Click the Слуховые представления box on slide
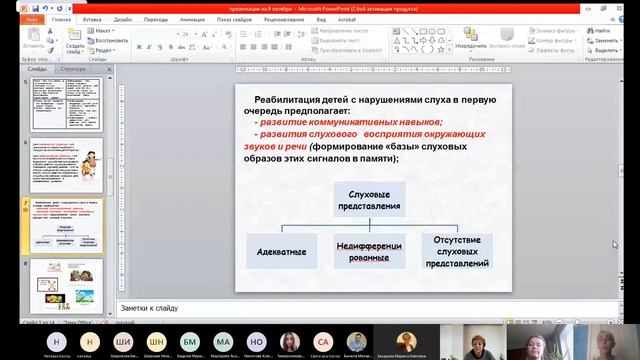The image size is (640, 360). coord(369,200)
